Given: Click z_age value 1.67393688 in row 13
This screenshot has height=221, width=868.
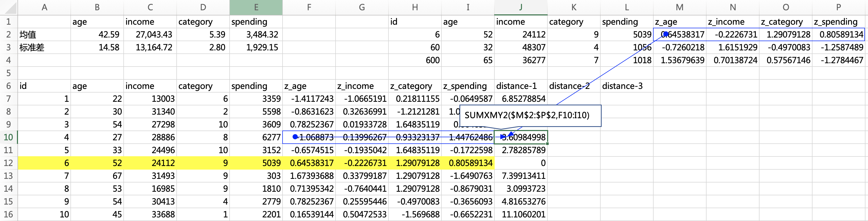Looking at the screenshot, I should (309, 176).
